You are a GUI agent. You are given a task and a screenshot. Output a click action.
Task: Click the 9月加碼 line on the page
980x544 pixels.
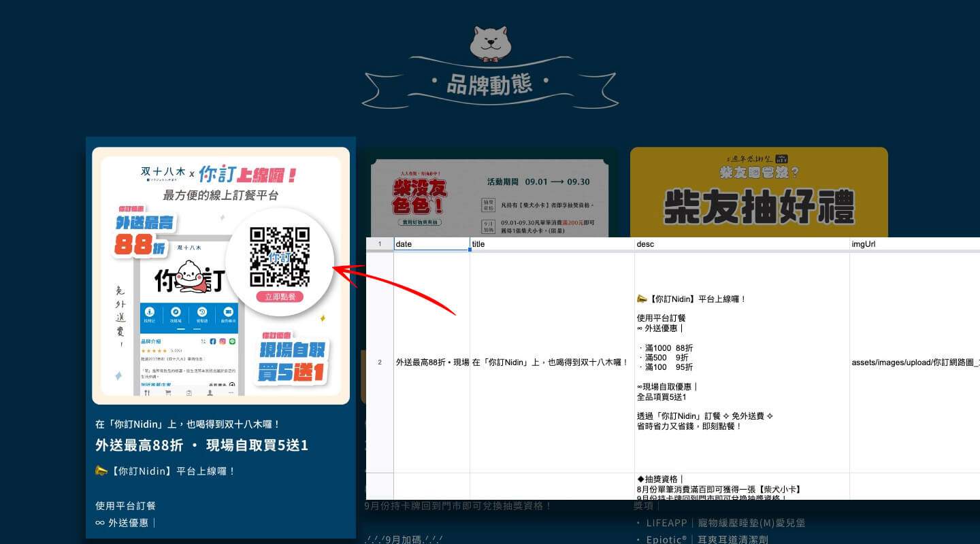pyautogui.click(x=404, y=539)
